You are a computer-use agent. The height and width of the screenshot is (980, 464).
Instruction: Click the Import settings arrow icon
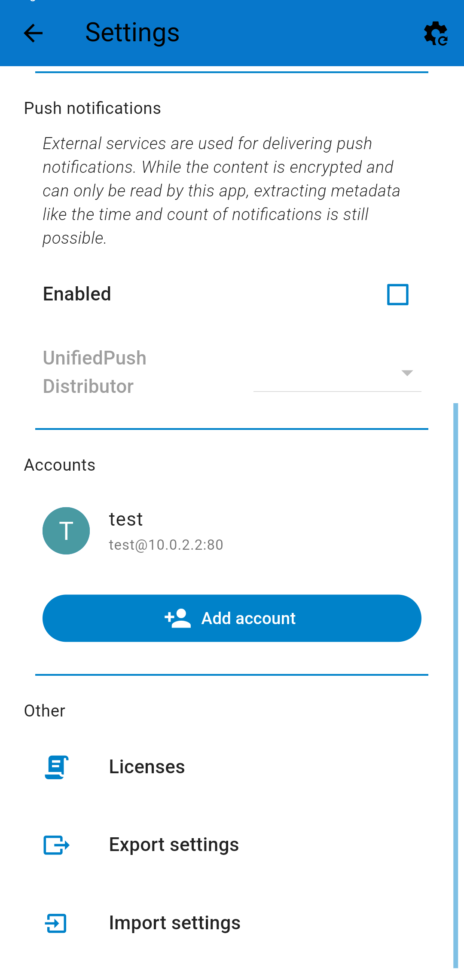point(56,923)
